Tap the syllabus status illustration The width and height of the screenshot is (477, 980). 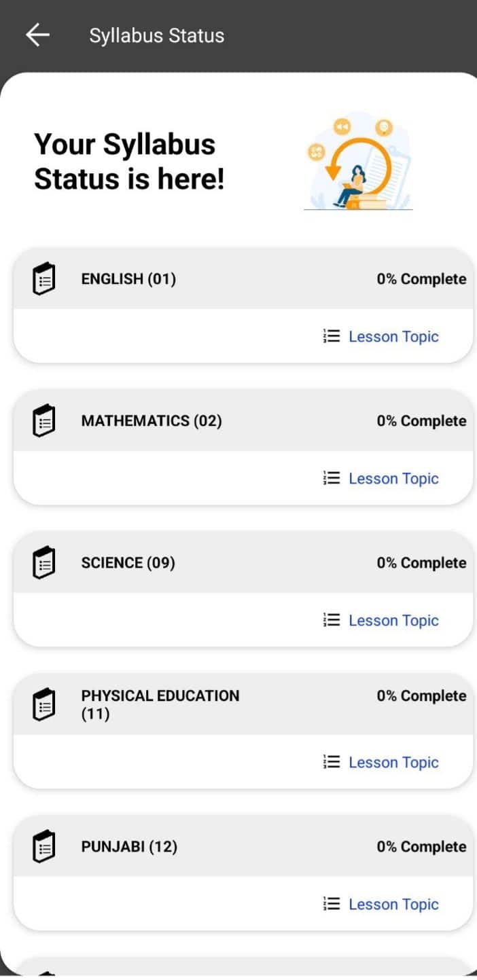358,162
